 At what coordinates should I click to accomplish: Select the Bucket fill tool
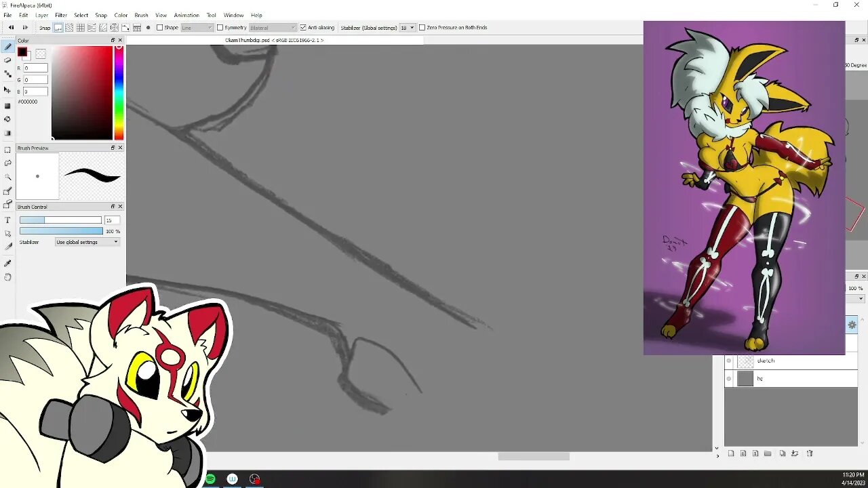(x=7, y=119)
